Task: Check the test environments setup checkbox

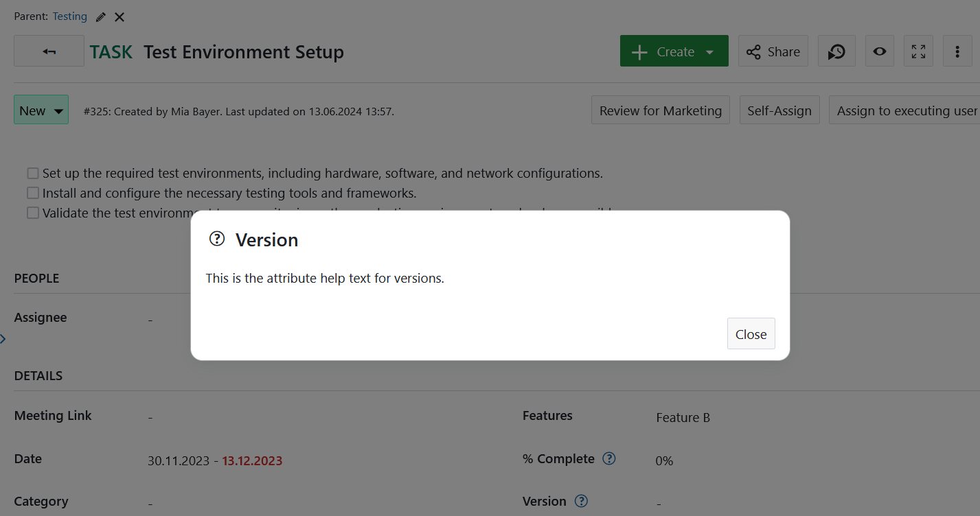Action: [32, 173]
